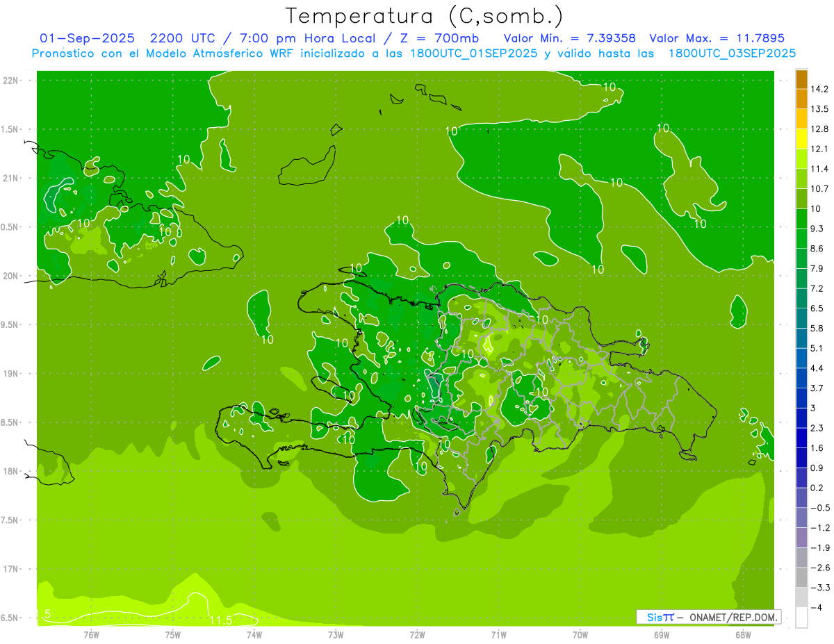Pick the white swatch below -4

[x=801, y=618]
